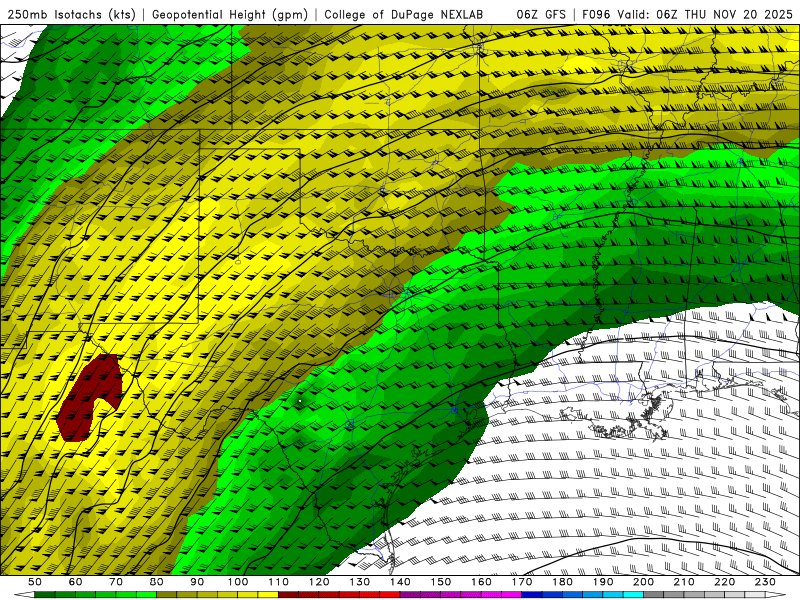Click the 90 label on the color scale
This screenshot has width=800, height=600.
pos(197,582)
